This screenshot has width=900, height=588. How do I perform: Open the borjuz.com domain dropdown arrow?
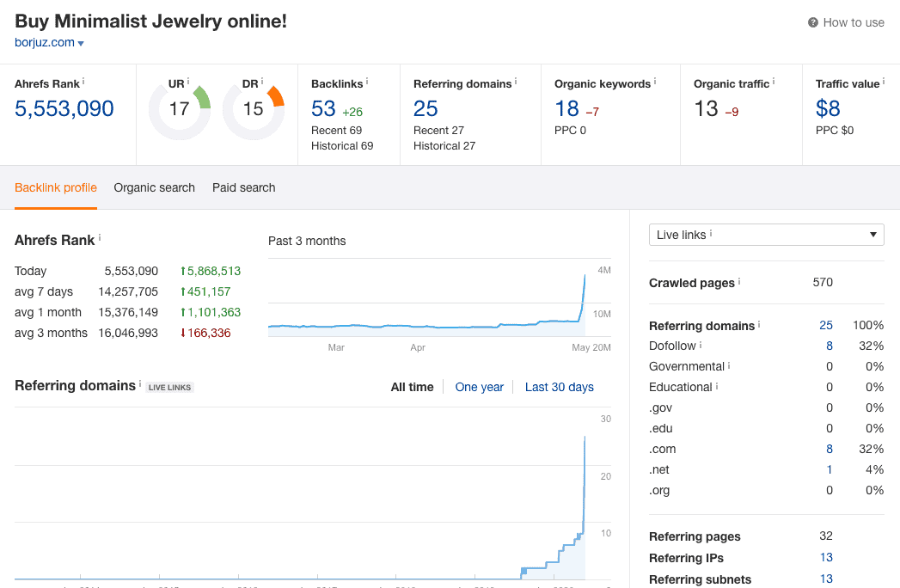[81, 44]
